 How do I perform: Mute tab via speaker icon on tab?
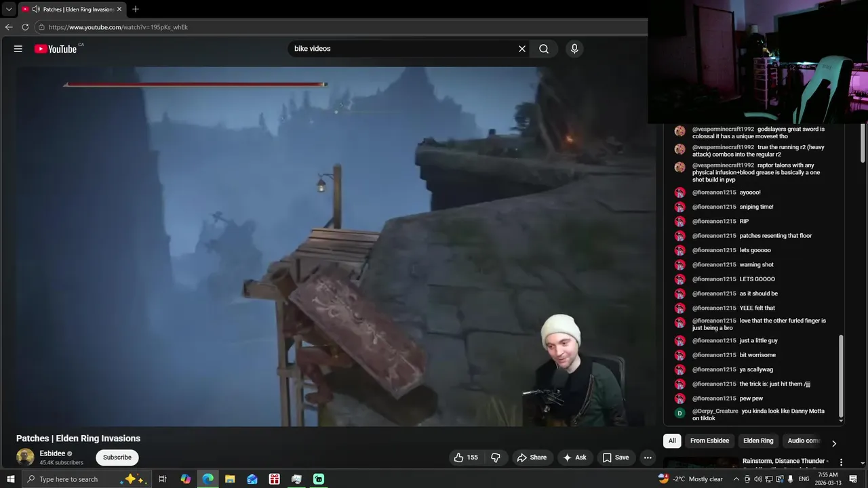pyautogui.click(x=35, y=9)
